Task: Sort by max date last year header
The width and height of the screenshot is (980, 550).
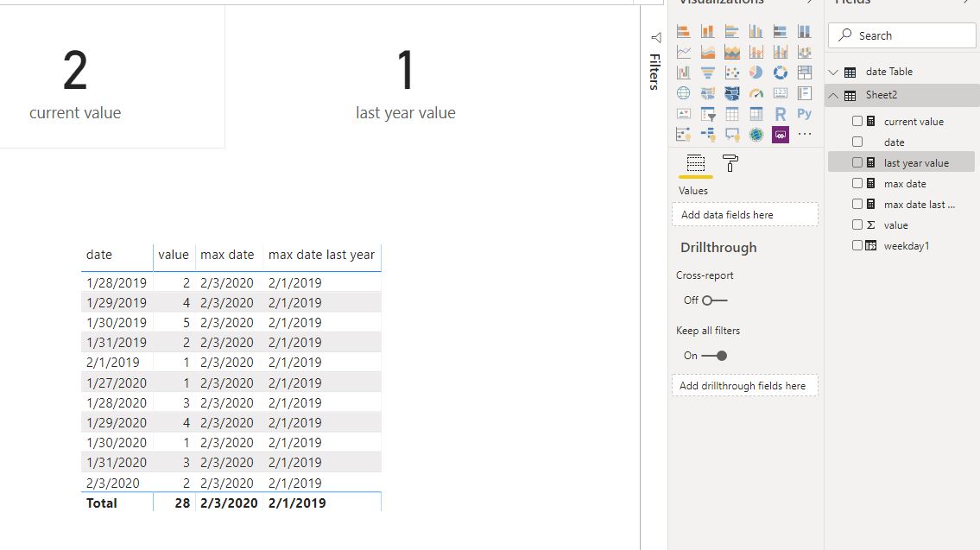Action: pos(321,255)
